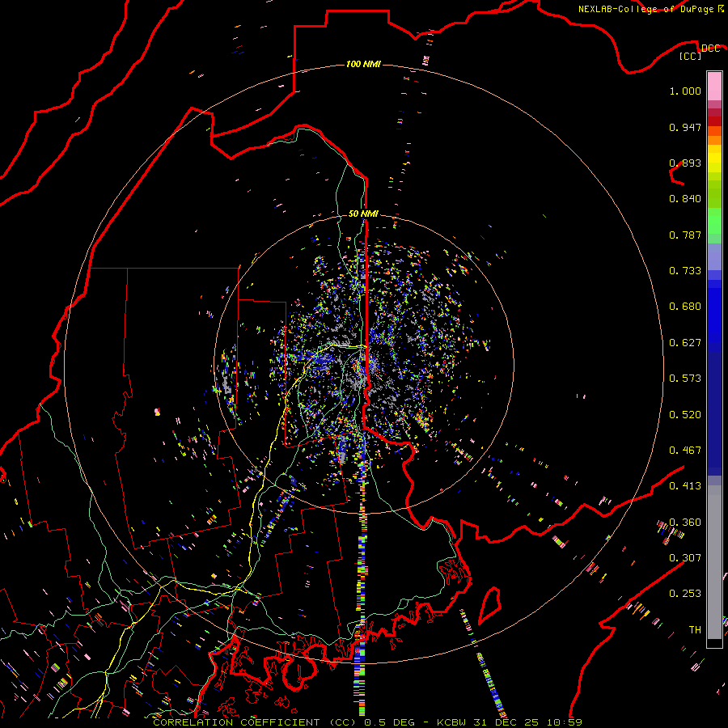This screenshot has width=728, height=728.
Task: Click the 31 DEC 25 date text
Action: click(x=506, y=722)
